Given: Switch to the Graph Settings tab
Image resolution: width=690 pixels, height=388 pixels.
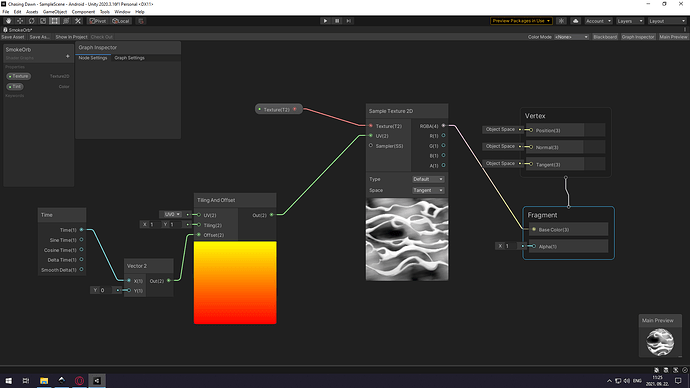Looking at the screenshot, I should coord(129,58).
